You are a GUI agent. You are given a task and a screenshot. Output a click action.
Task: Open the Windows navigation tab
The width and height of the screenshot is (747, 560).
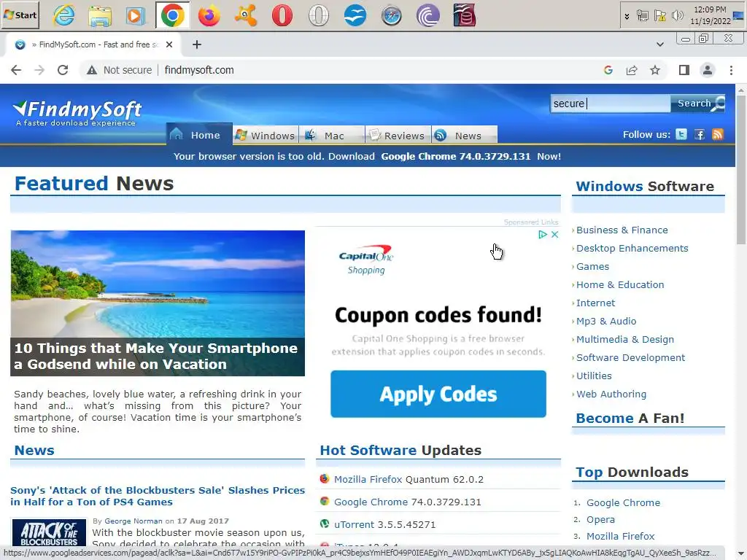(266, 135)
